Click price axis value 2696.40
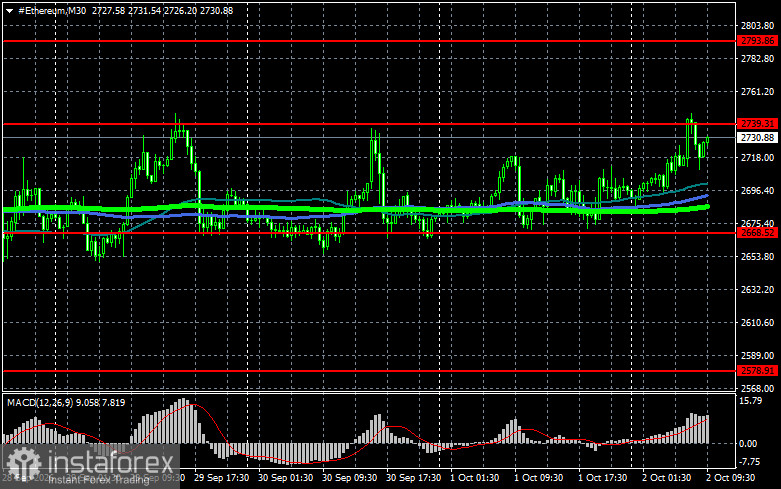The height and width of the screenshot is (489, 781). click(x=757, y=190)
